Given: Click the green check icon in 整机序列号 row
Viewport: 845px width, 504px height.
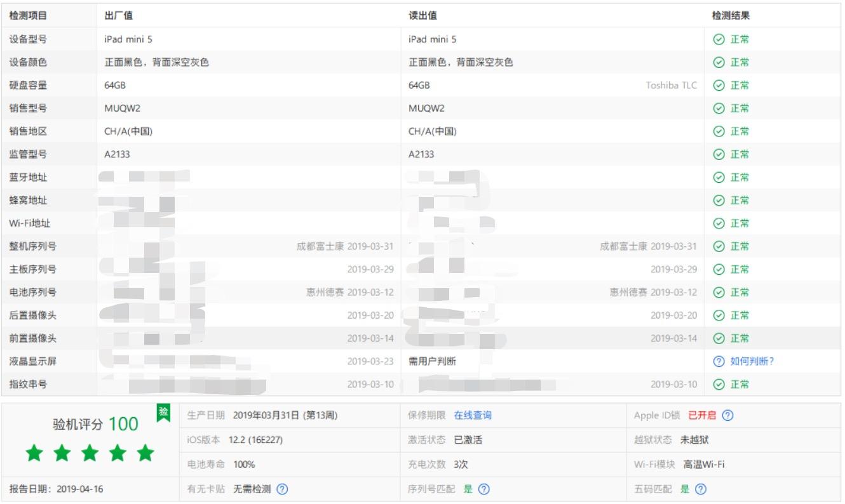Looking at the screenshot, I should pos(719,246).
